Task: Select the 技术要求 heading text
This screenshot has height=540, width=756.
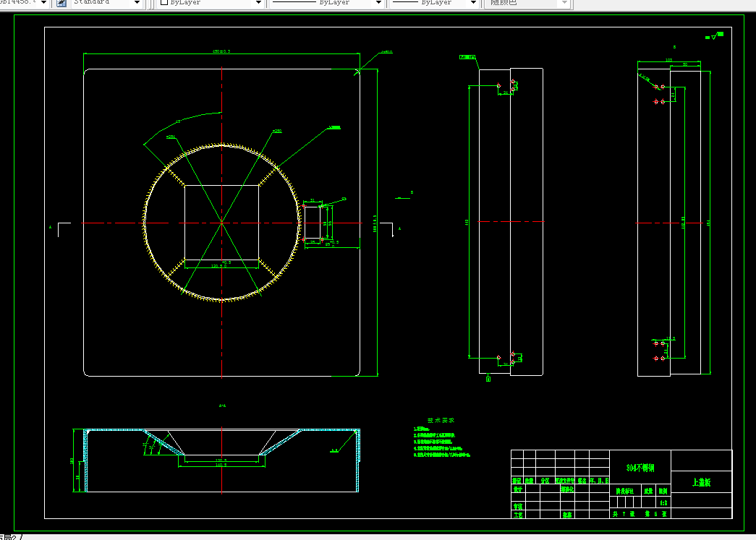Action: (441, 420)
